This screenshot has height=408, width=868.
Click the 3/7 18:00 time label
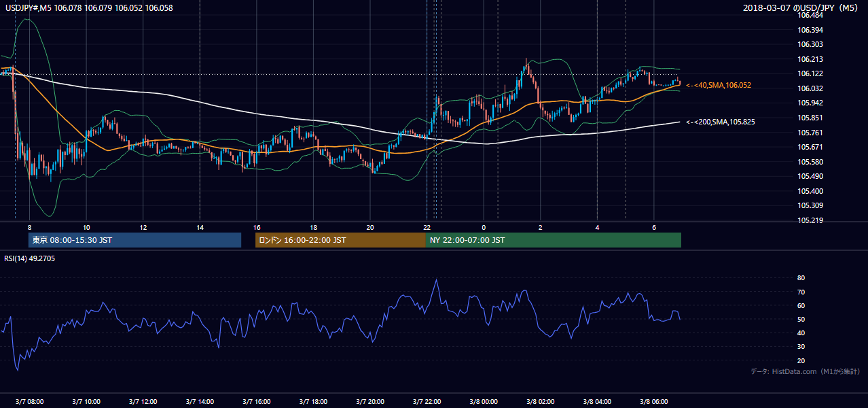click(x=313, y=402)
